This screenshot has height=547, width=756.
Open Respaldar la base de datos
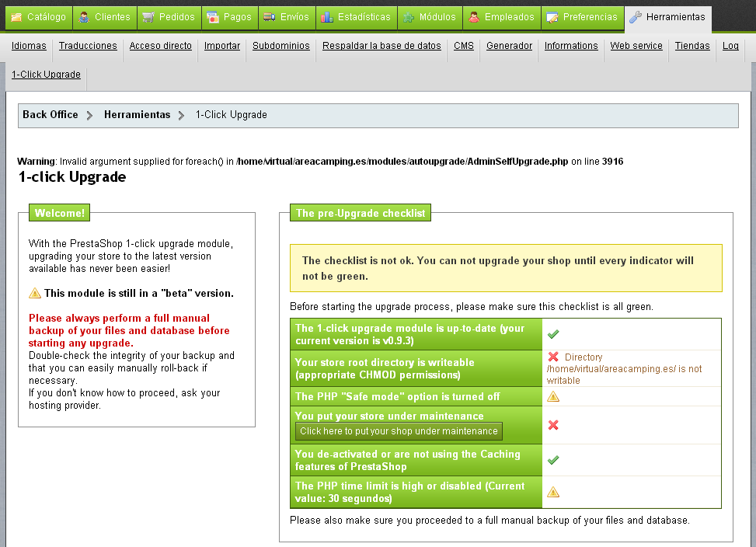[381, 46]
